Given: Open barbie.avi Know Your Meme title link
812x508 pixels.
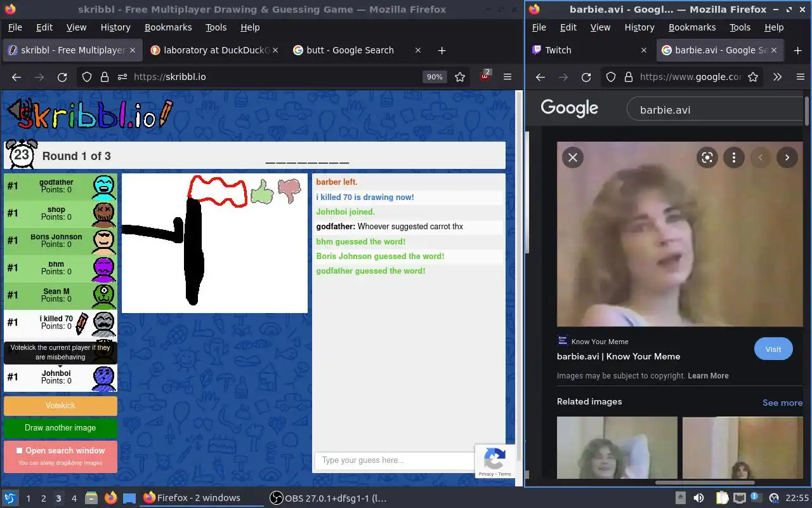Looking at the screenshot, I should pyautogui.click(x=619, y=356).
